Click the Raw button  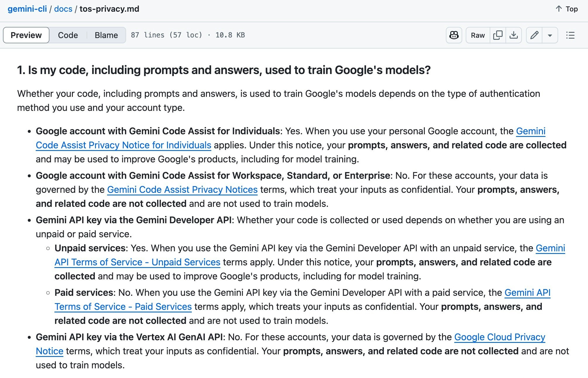tap(478, 35)
